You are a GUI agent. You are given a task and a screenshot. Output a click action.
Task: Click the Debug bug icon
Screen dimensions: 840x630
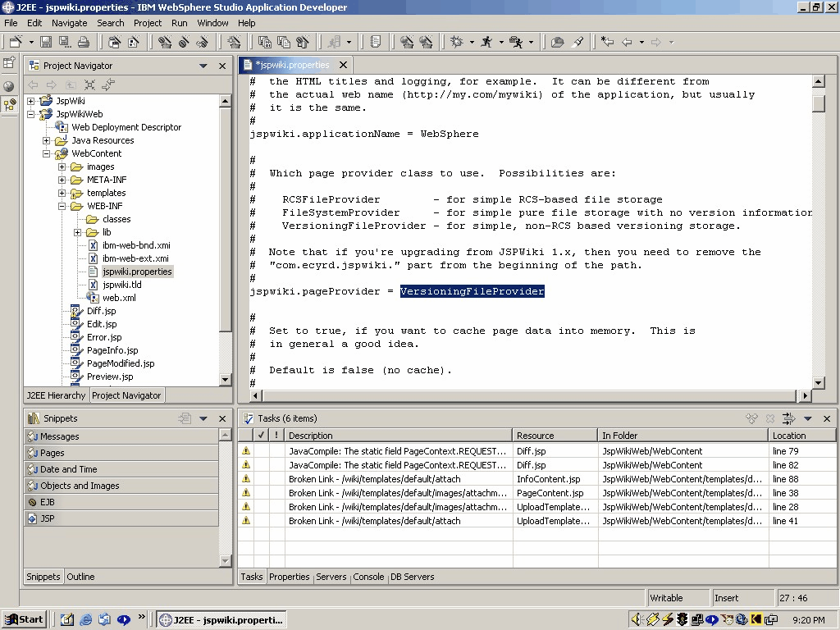tap(457, 42)
